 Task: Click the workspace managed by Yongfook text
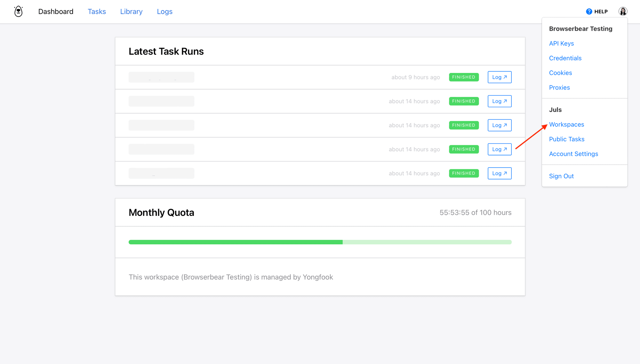[x=231, y=277]
